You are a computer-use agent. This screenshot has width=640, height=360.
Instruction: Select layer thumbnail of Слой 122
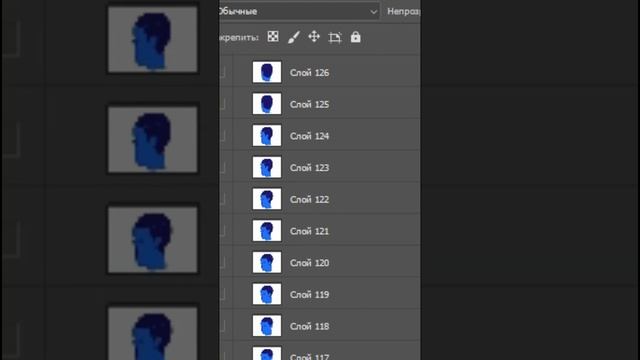coord(267,199)
